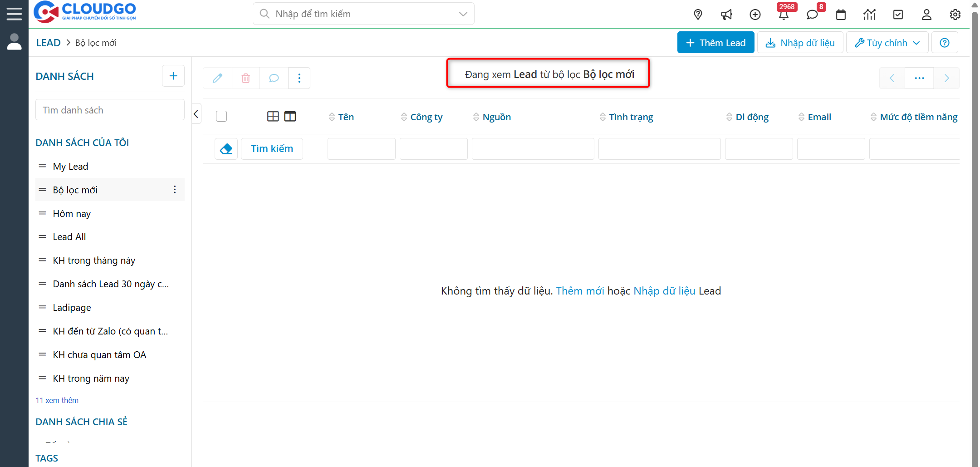The image size is (980, 467).
Task: Toggle the two-column view layout
Action: (290, 116)
